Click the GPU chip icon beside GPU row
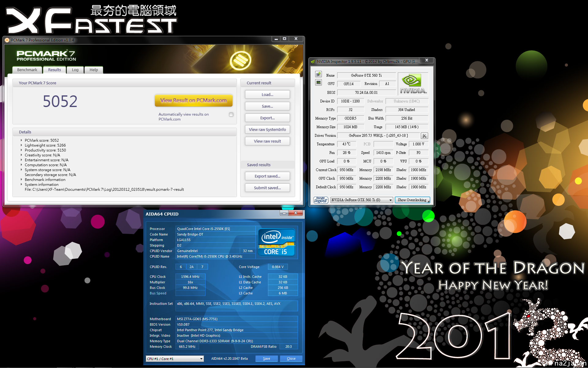The width and height of the screenshot is (588, 368). pos(318,82)
